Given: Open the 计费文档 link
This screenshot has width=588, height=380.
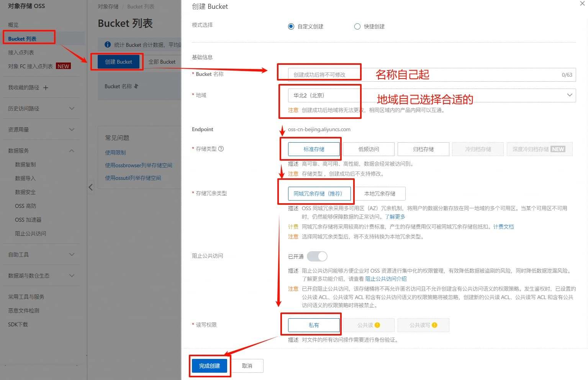Looking at the screenshot, I should pyautogui.click(x=503, y=227).
